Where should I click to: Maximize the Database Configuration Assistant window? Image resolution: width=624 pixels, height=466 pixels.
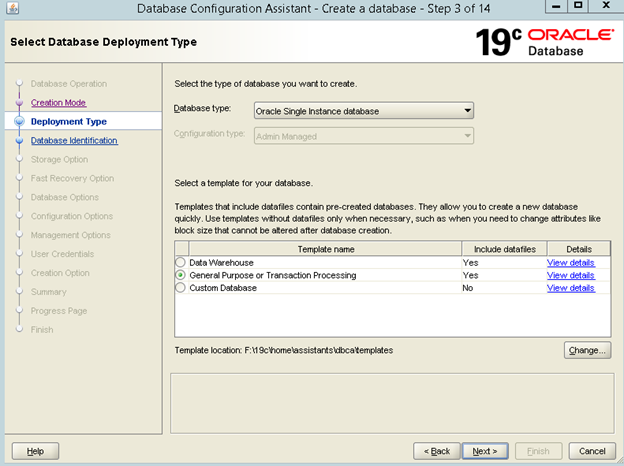pyautogui.click(x=578, y=6)
